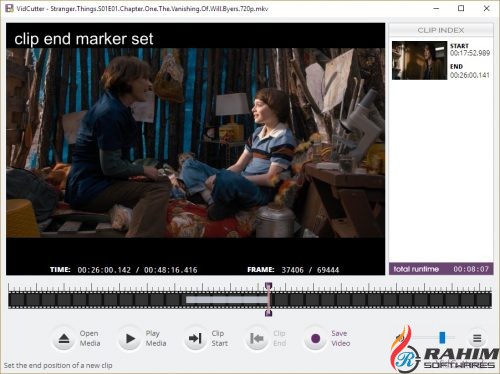500x374 pixels.
Task: Click the Play Media triangle button
Action: pyautogui.click(x=130, y=339)
